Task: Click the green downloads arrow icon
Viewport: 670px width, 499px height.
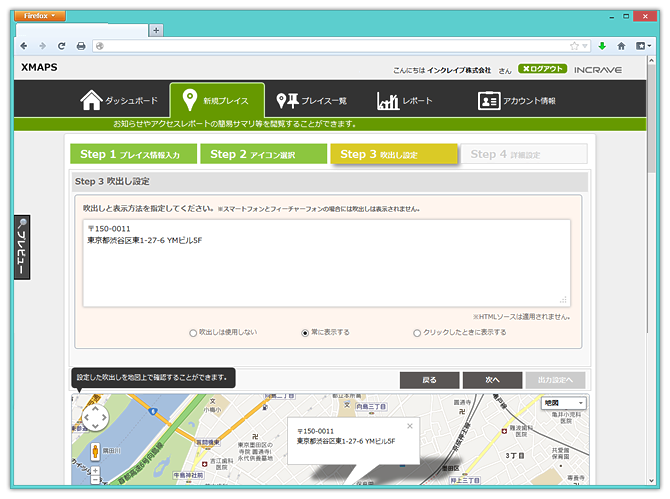Action: click(602, 46)
